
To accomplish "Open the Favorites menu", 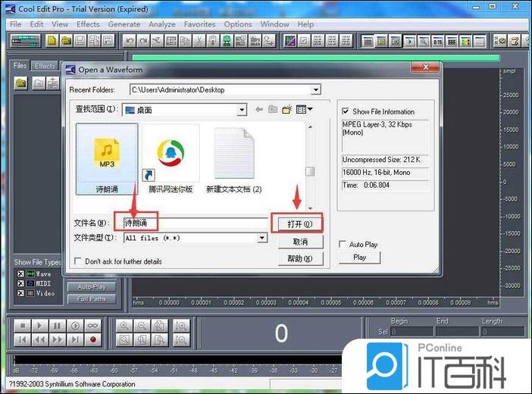I will pyautogui.click(x=200, y=24).
